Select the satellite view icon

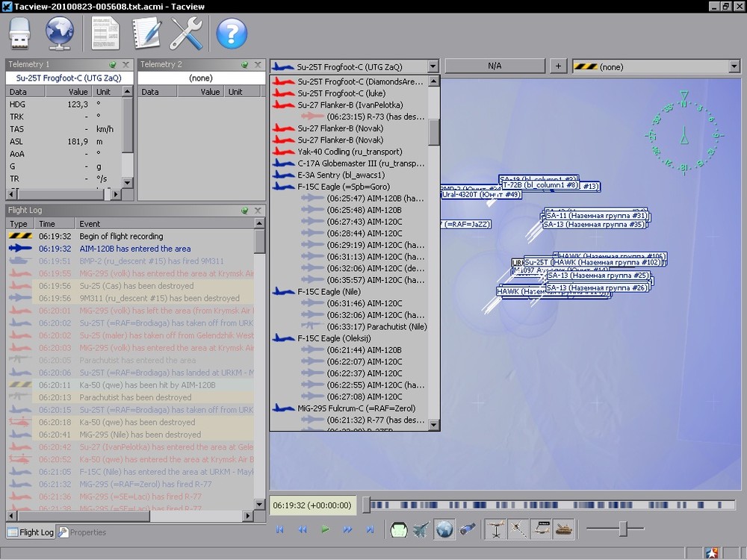468,529
